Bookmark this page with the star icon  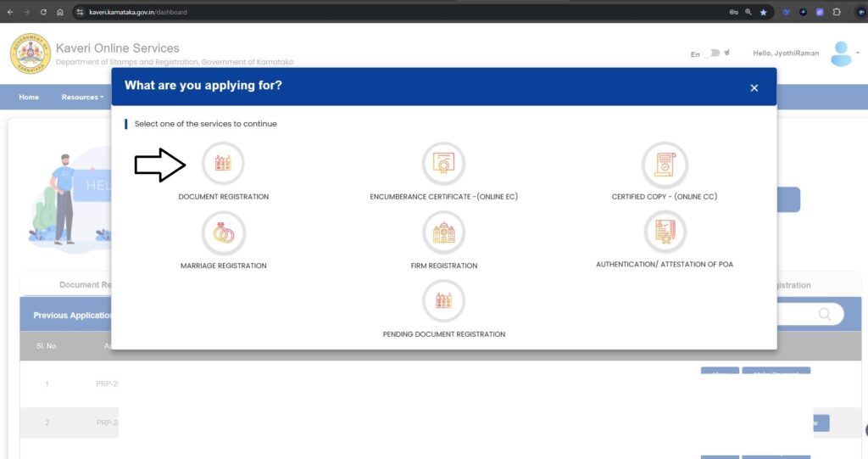(763, 12)
